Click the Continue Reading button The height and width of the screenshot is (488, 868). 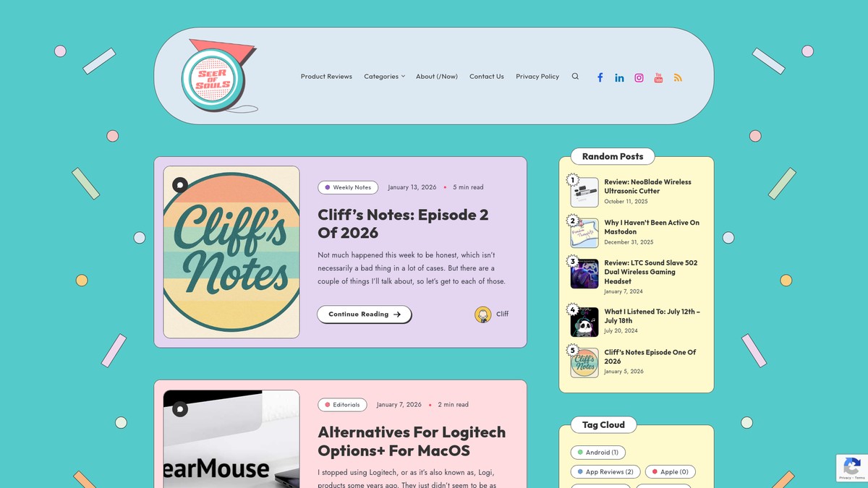point(365,314)
